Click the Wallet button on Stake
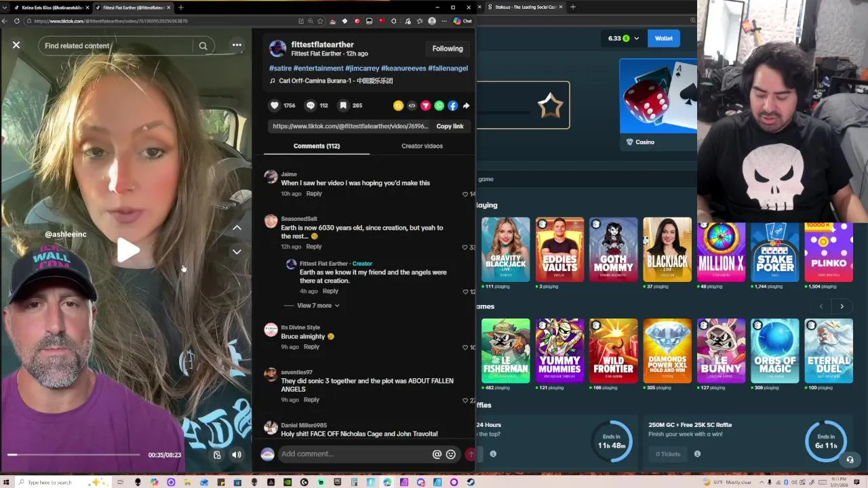This screenshot has height=488, width=868. tap(663, 39)
